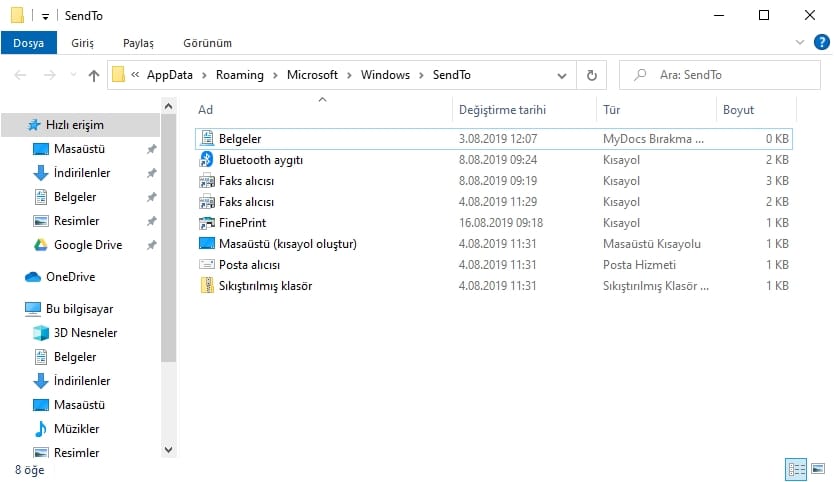834x482 pixels.
Task: Switch to the Giriş ribbon tab
Action: click(x=82, y=43)
